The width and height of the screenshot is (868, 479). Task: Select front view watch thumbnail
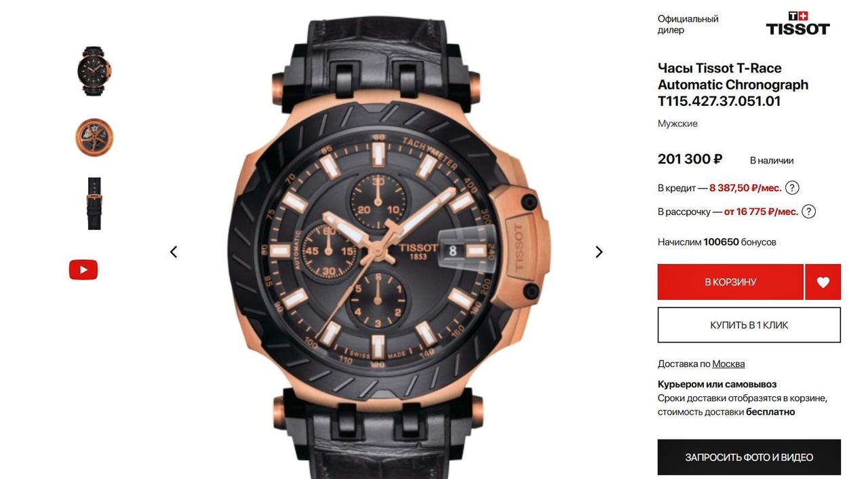pyautogui.click(x=94, y=71)
